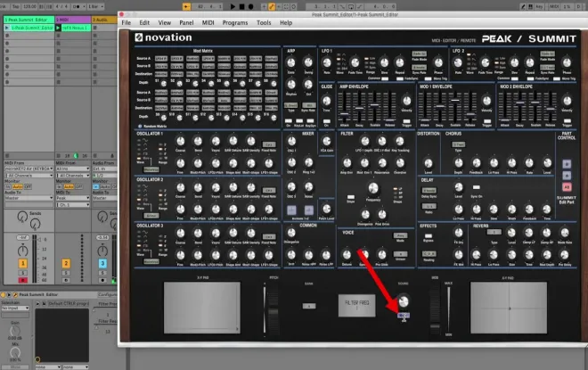Toggle the ARP On switch
This screenshot has width=588, height=370.
[288, 121]
